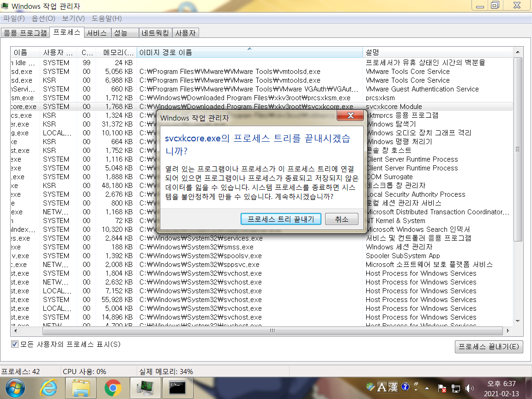Click the Hanja 漢 conversion IME icon

pos(393,387)
